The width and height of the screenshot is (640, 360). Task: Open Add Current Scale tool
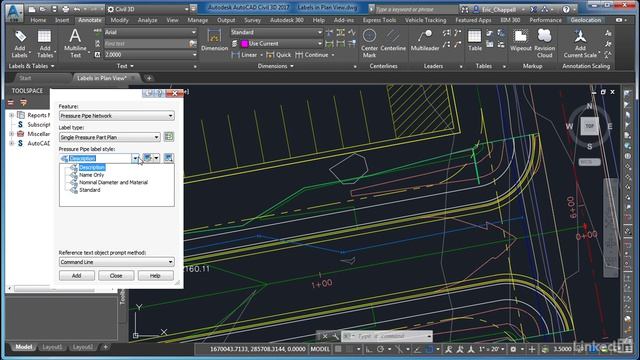pyautogui.click(x=580, y=44)
